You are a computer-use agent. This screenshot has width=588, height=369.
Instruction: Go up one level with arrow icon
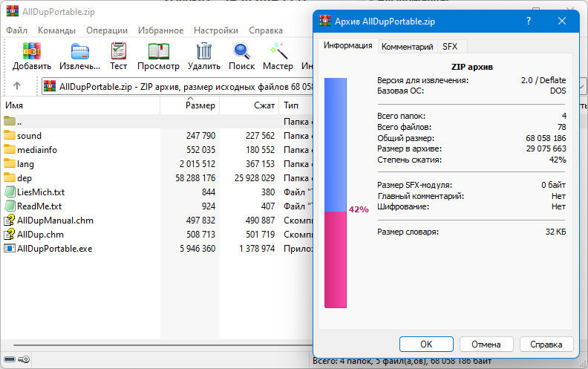coord(17,86)
